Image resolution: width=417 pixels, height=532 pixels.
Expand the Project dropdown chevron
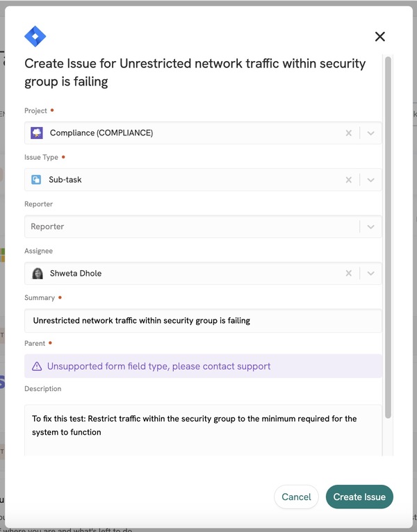coord(370,133)
